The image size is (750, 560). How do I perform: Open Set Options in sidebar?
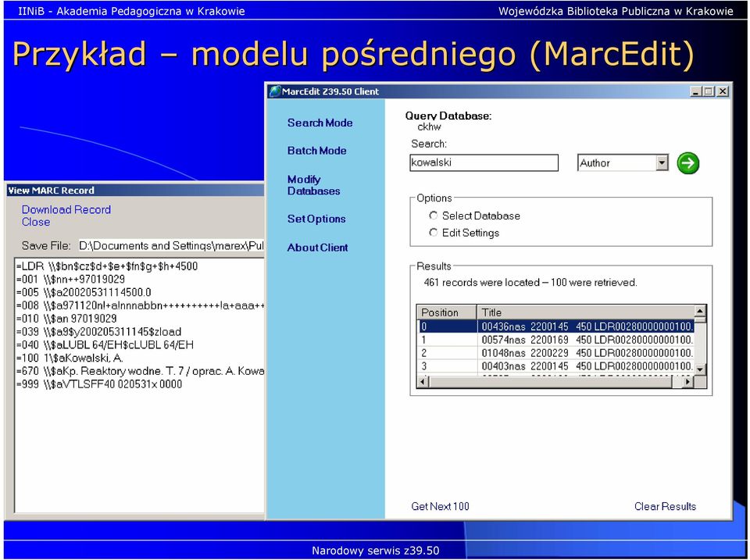coord(316,219)
